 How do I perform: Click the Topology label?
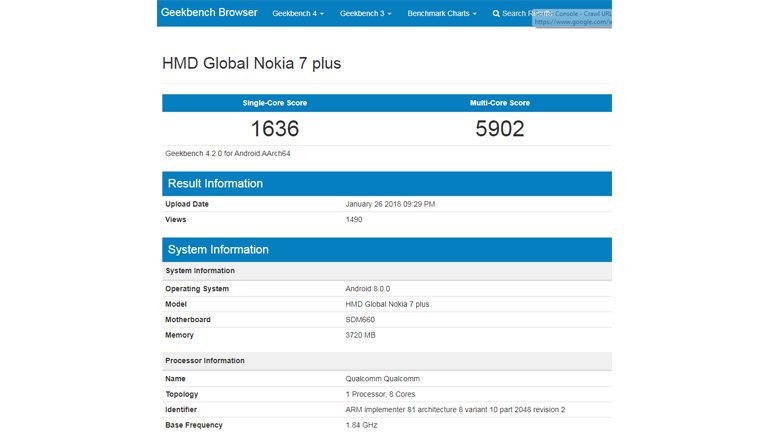point(182,394)
